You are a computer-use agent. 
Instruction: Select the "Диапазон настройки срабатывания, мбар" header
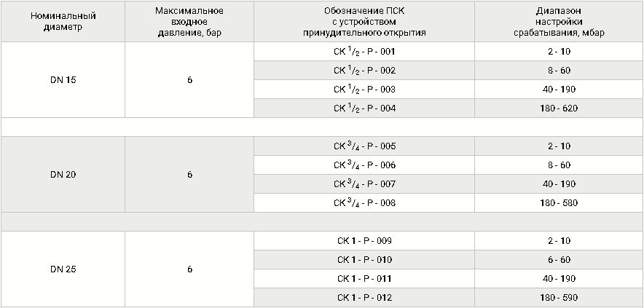[x=559, y=21]
